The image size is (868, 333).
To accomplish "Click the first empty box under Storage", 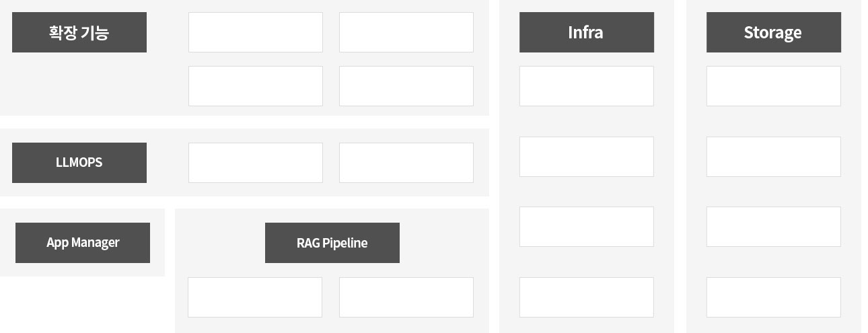I will (773, 86).
